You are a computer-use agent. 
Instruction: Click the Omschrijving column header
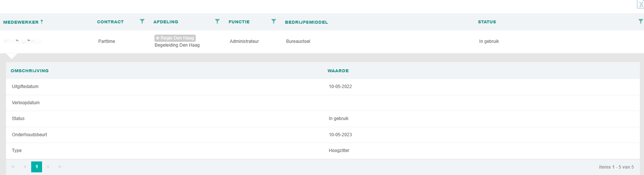pyautogui.click(x=30, y=71)
